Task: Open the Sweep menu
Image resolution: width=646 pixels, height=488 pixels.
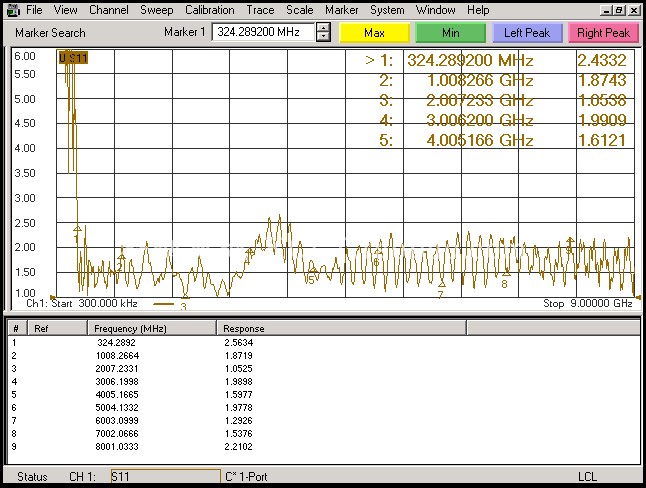Action: click(156, 10)
